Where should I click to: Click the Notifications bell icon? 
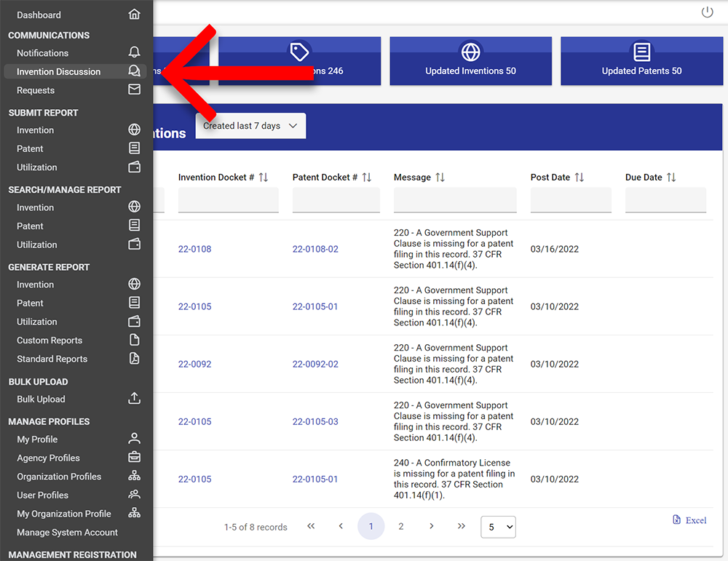134,53
